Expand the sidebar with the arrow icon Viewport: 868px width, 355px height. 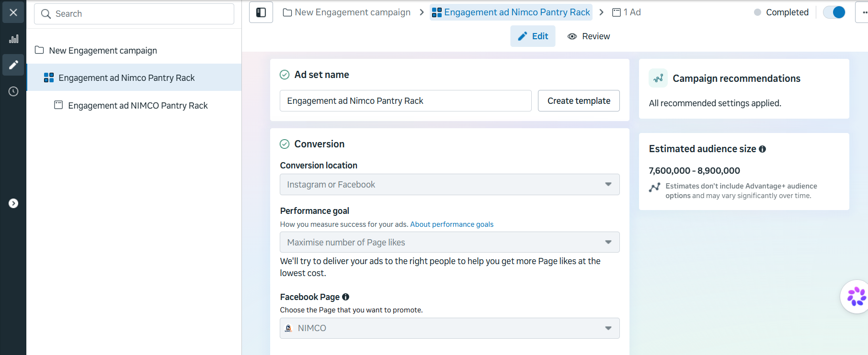[x=13, y=203]
